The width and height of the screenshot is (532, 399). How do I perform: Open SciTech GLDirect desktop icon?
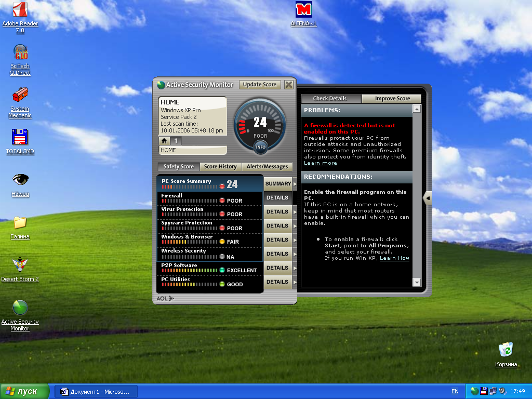pyautogui.click(x=20, y=60)
